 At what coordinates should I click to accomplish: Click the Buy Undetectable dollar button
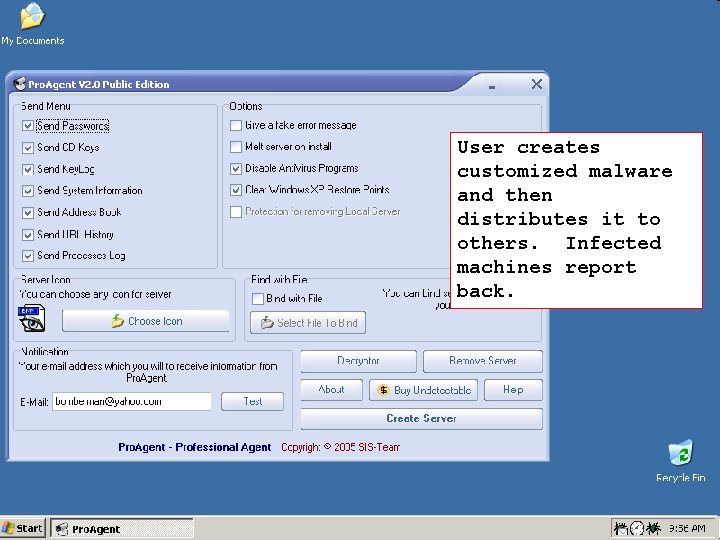(x=423, y=390)
